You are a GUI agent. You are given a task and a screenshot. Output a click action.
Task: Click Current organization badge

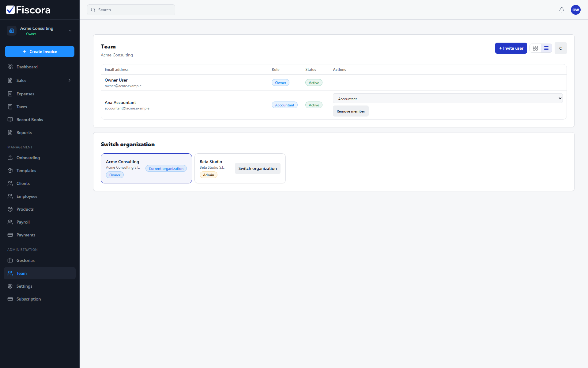point(166,168)
